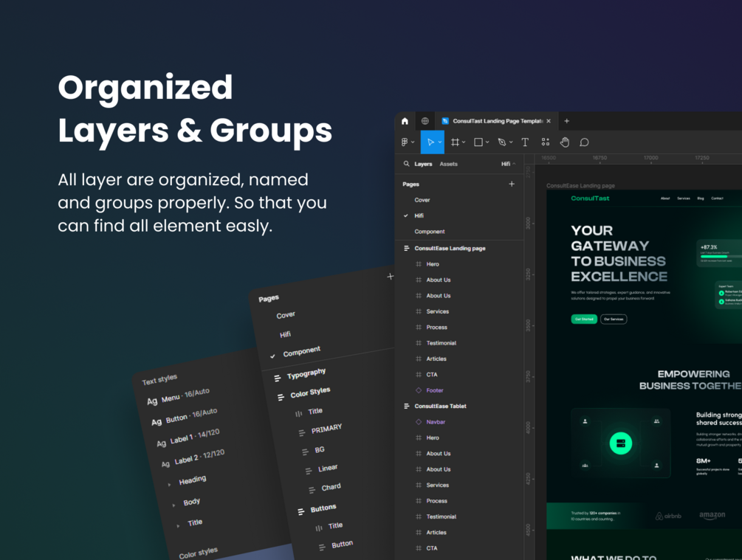
Task: Click the Our Services button on canvas
Action: [614, 319]
